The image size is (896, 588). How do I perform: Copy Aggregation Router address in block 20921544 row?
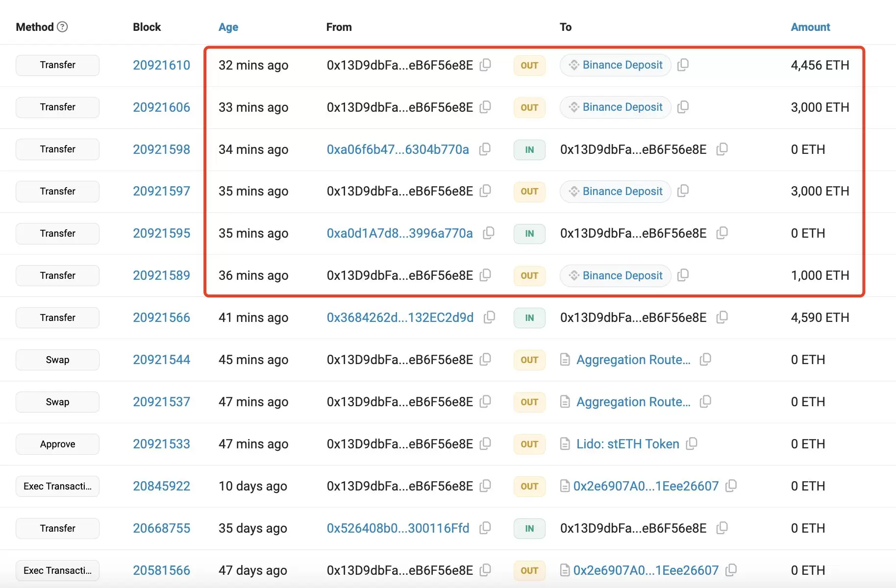[705, 360]
